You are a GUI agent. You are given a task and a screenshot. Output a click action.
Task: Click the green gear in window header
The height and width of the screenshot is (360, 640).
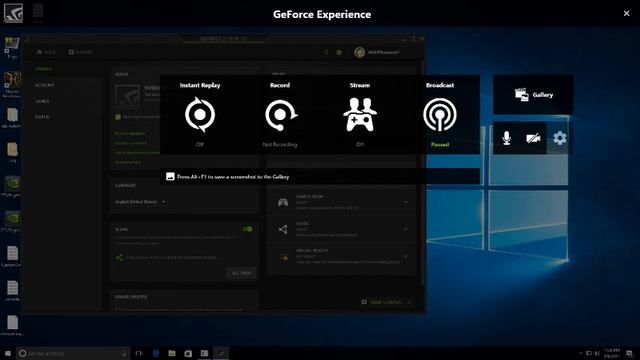click(x=339, y=52)
